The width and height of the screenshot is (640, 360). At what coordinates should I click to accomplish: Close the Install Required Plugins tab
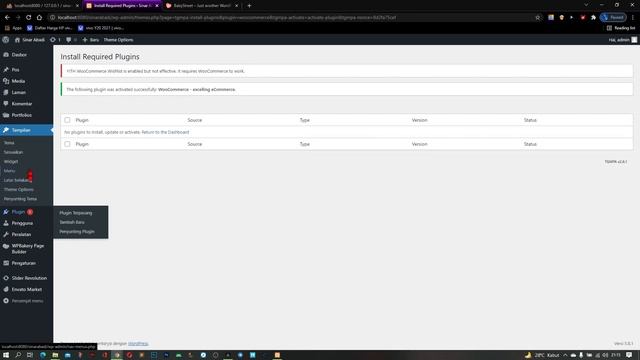pos(157,6)
